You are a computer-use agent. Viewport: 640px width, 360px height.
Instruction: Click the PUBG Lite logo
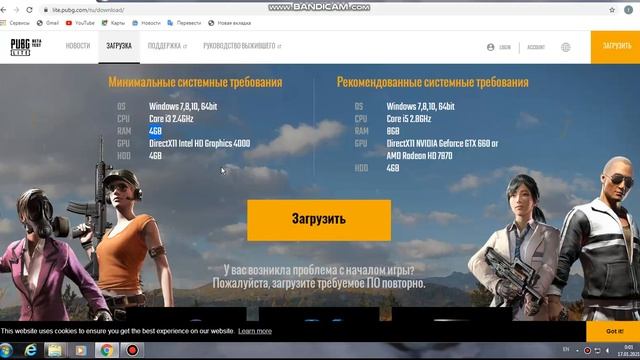pos(26,47)
